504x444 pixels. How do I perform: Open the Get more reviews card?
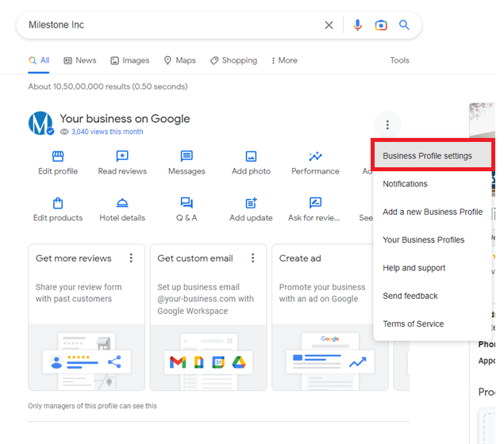click(87, 317)
